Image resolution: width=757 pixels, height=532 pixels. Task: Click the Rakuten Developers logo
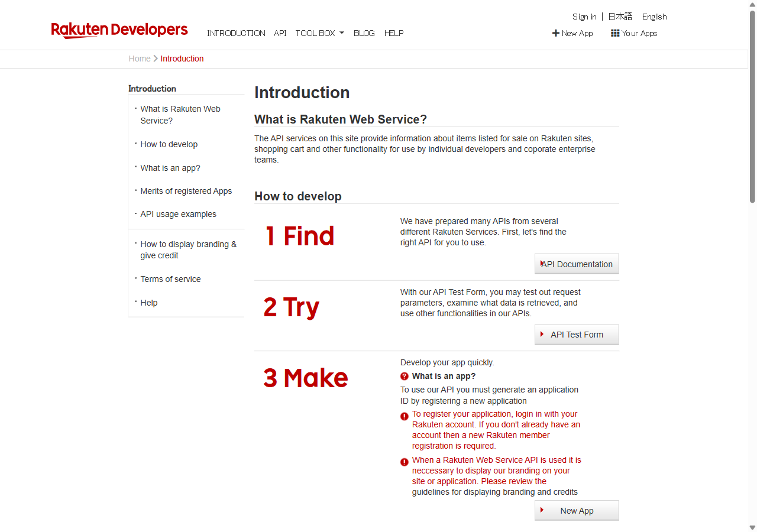coord(119,30)
